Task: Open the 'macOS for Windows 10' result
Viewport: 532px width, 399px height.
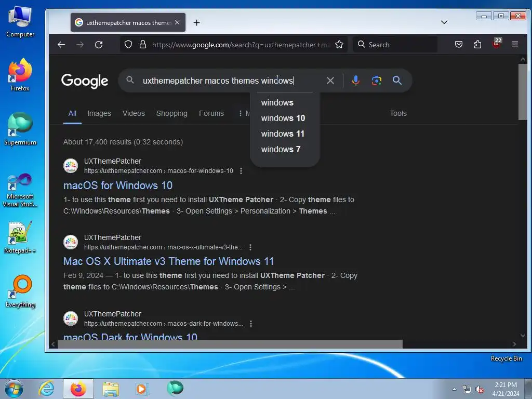Action: click(x=118, y=185)
